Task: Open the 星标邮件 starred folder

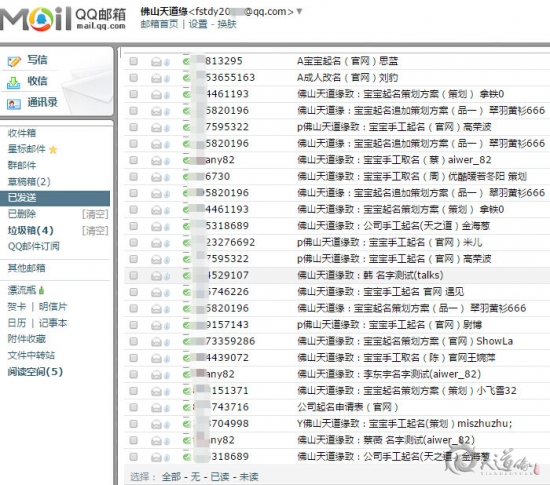Action: (x=27, y=149)
